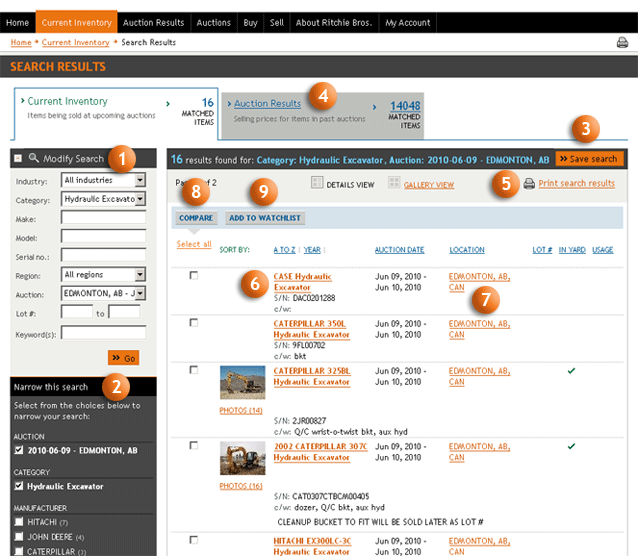This screenshot has width=638, height=556.
Task: Open the Home menu item
Action: click(x=17, y=23)
